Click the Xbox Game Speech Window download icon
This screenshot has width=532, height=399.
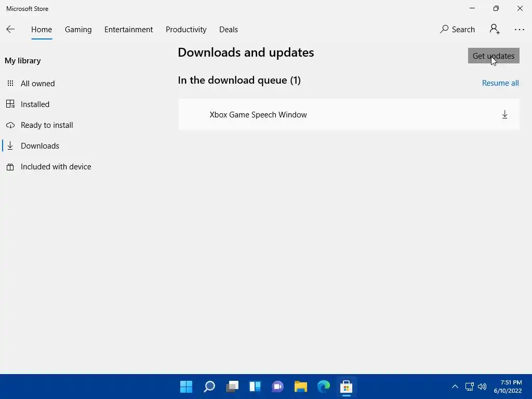point(504,114)
